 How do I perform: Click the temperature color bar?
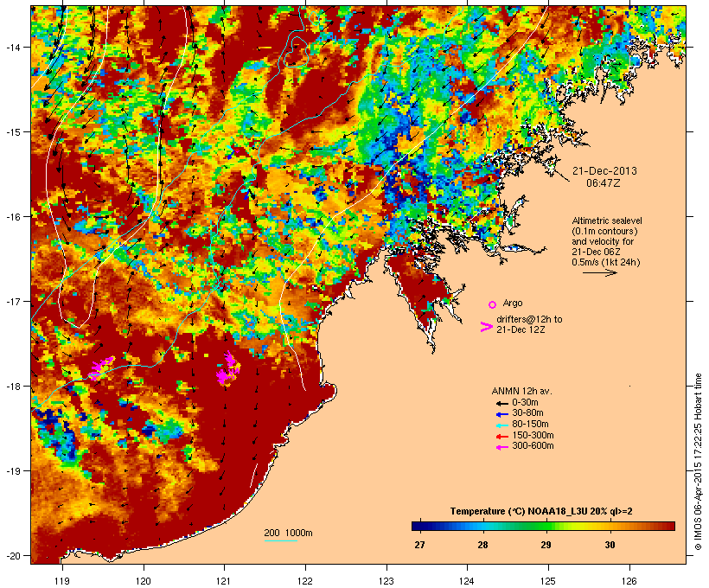(543, 526)
